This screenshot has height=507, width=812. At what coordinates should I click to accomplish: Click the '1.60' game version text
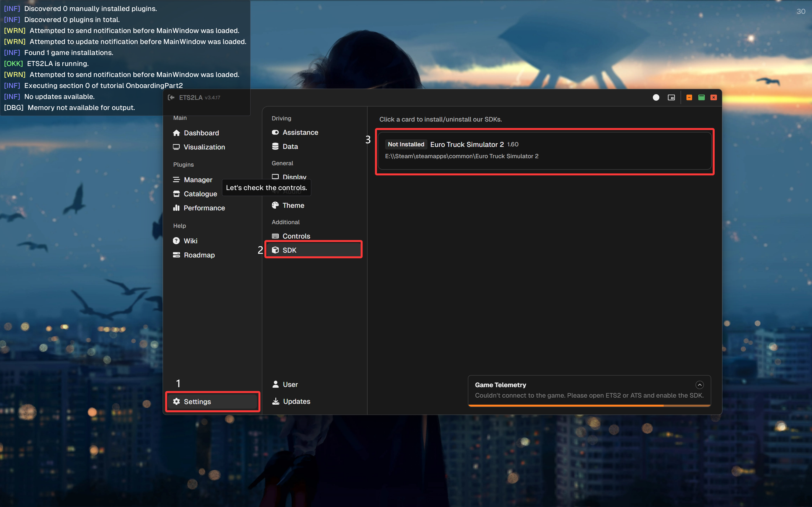512,145
